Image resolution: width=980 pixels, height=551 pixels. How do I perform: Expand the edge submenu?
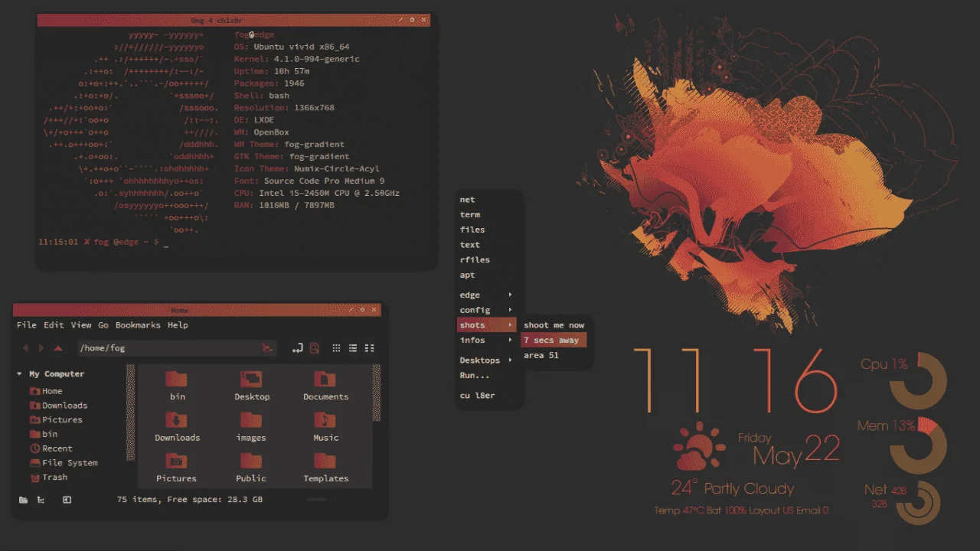[x=486, y=295]
